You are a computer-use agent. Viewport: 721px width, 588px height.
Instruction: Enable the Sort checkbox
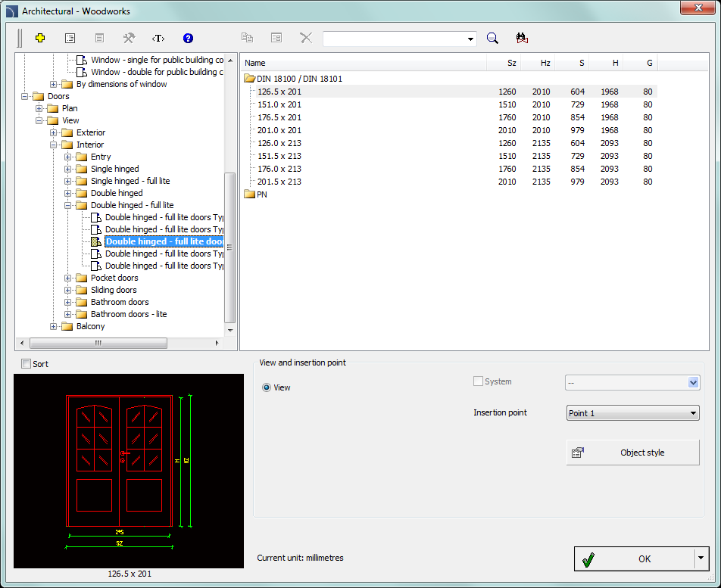27,364
